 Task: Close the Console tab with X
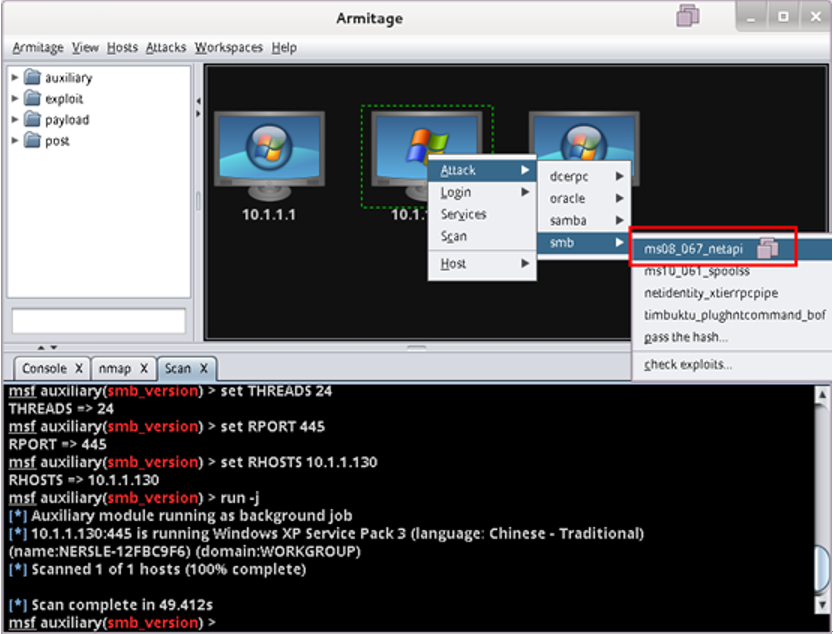pyautogui.click(x=79, y=368)
